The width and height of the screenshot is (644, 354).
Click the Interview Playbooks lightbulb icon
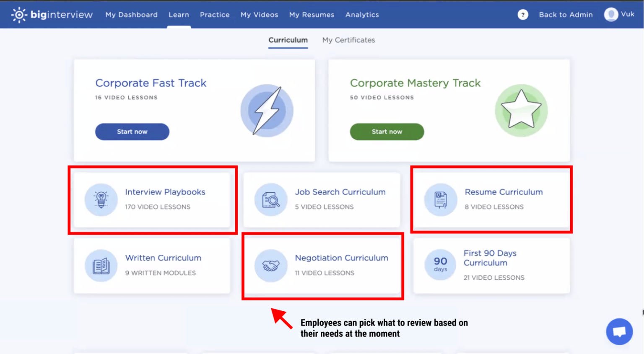(x=101, y=199)
